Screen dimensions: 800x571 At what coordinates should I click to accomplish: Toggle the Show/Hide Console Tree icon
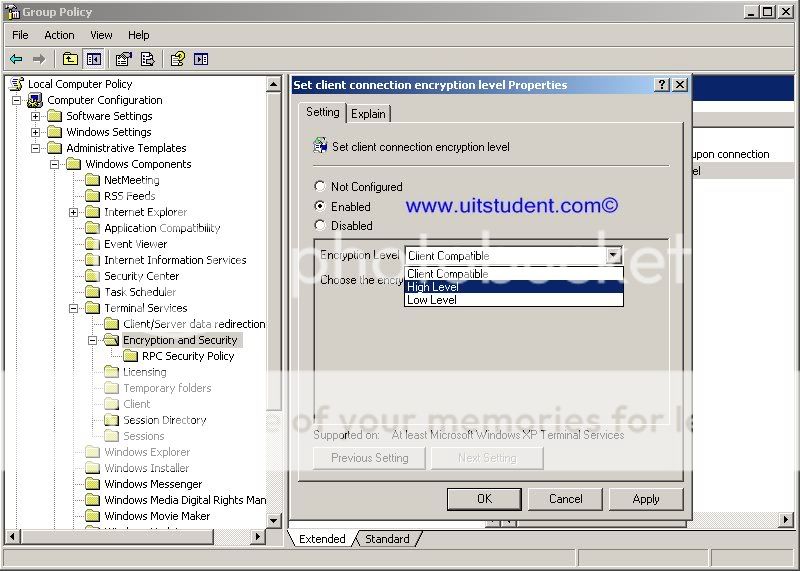(93, 59)
